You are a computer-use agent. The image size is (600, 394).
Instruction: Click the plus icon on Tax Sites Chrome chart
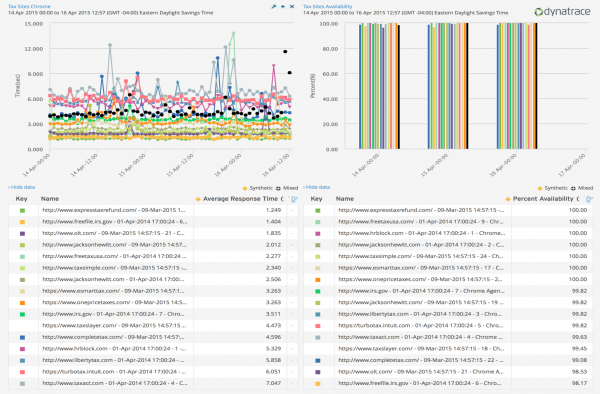click(283, 7)
